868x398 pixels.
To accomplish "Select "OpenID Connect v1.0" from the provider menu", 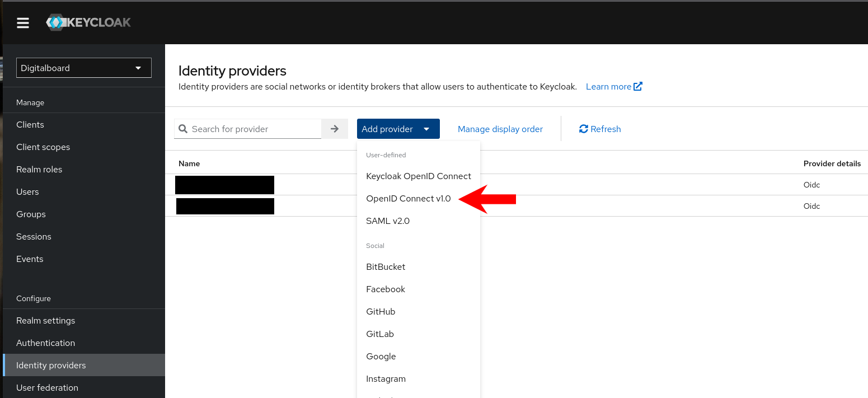I will pyautogui.click(x=409, y=198).
